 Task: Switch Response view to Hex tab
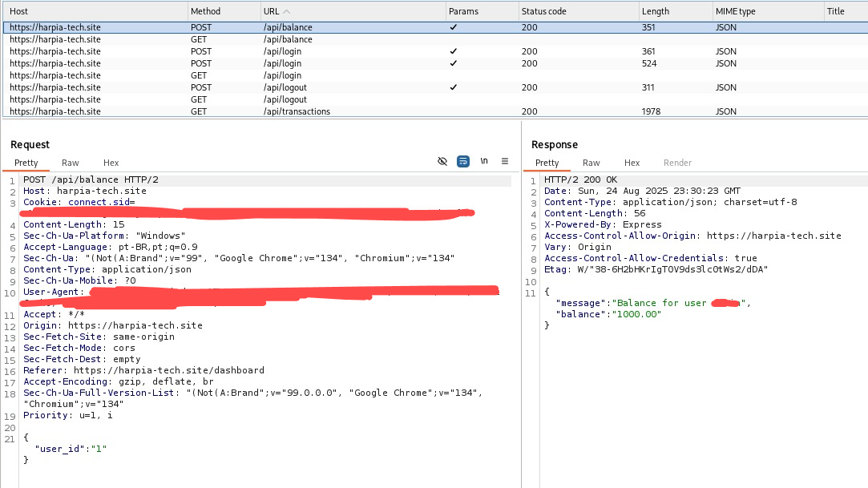(x=632, y=163)
